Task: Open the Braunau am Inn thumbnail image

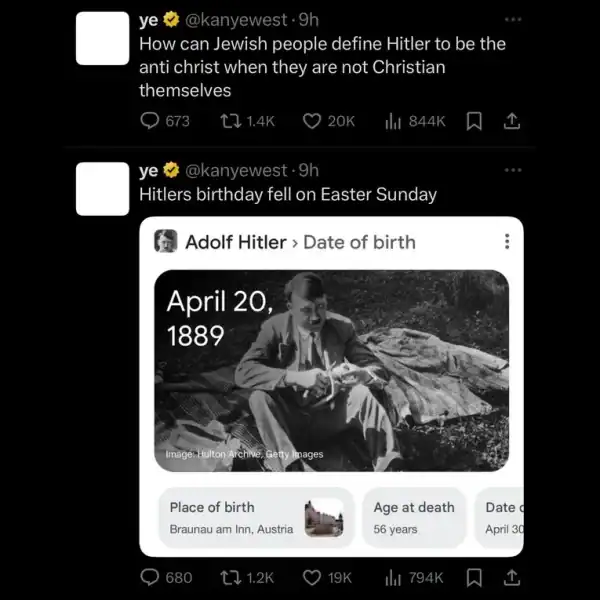Action: coord(323,518)
